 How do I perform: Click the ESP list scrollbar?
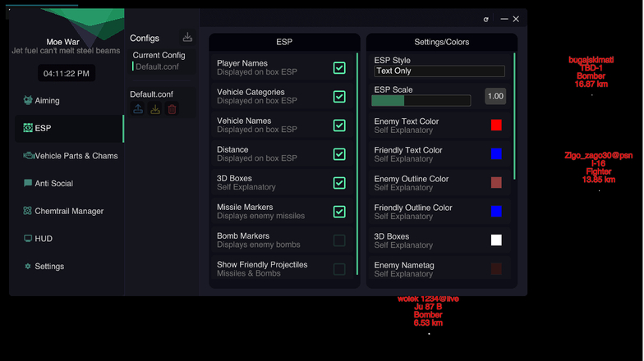tap(356, 164)
